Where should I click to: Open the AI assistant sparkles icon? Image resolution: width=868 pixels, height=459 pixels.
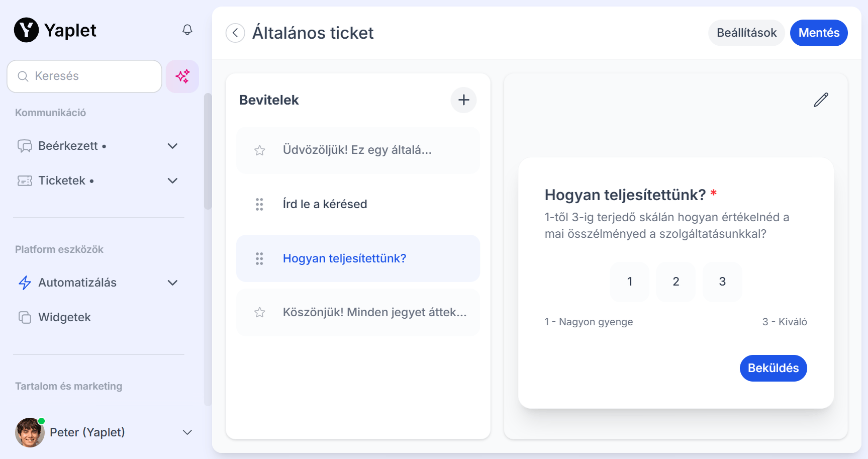point(182,76)
